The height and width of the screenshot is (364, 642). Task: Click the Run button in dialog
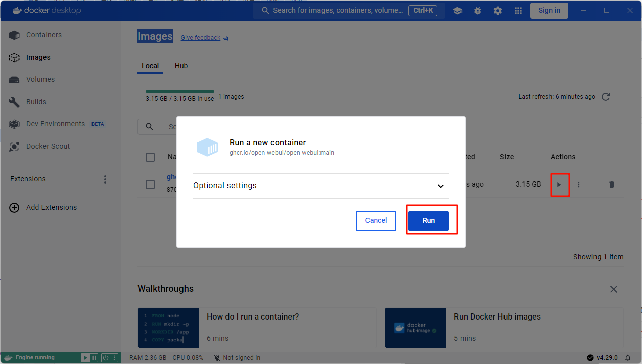tap(428, 220)
